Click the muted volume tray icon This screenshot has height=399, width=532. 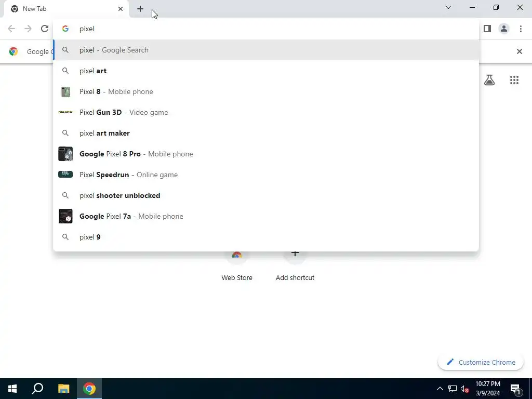[x=464, y=389]
